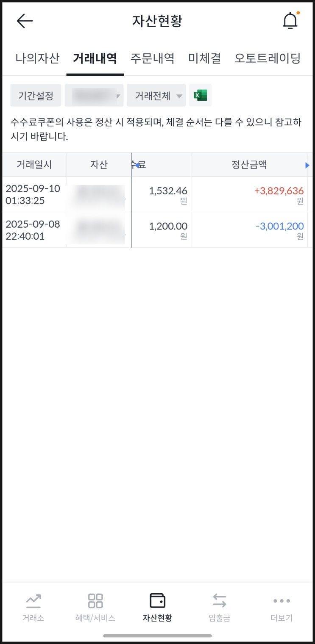
Task: Open 입출금 transfer arrows icon
Action: click(219, 600)
